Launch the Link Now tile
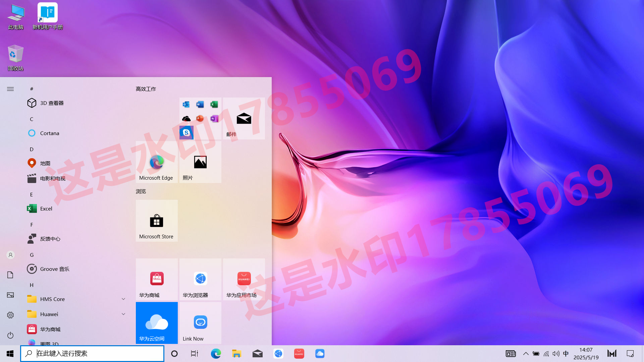The image size is (644, 362). click(200, 323)
